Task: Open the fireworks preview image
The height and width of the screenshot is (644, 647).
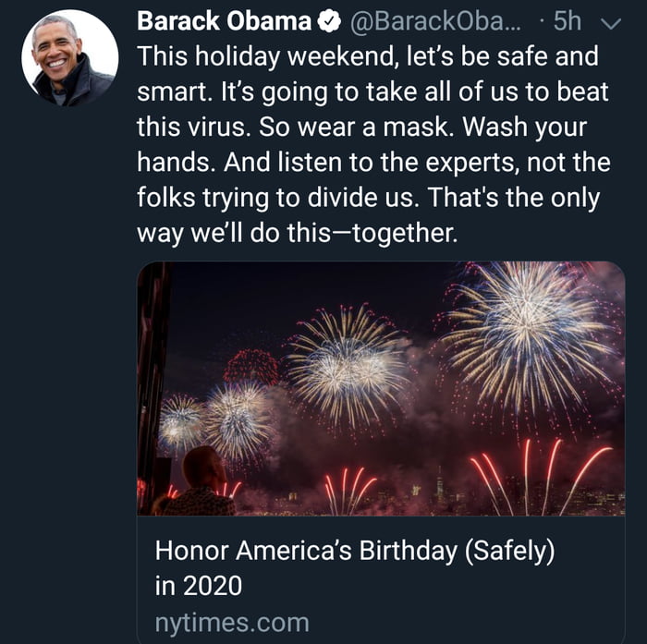Action: coord(381,388)
